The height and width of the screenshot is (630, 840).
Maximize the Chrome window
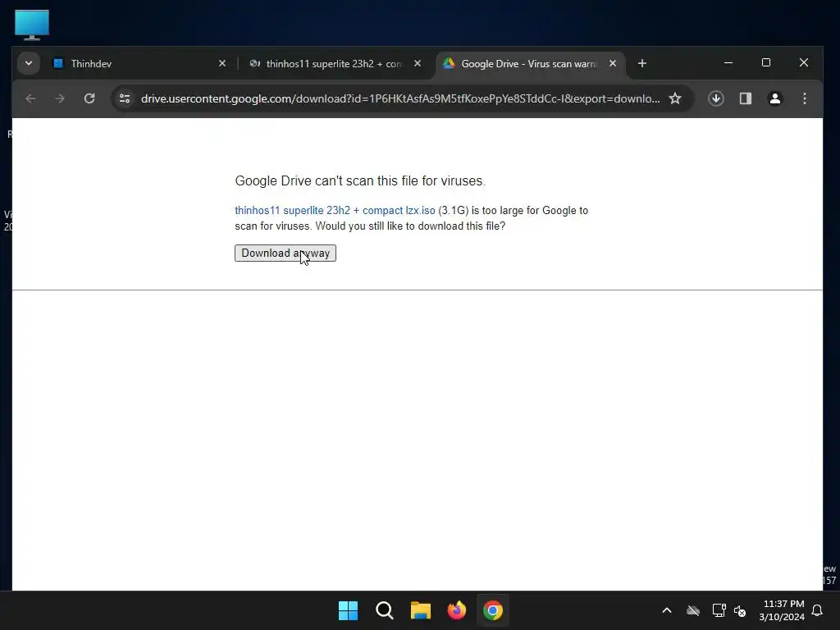766,62
